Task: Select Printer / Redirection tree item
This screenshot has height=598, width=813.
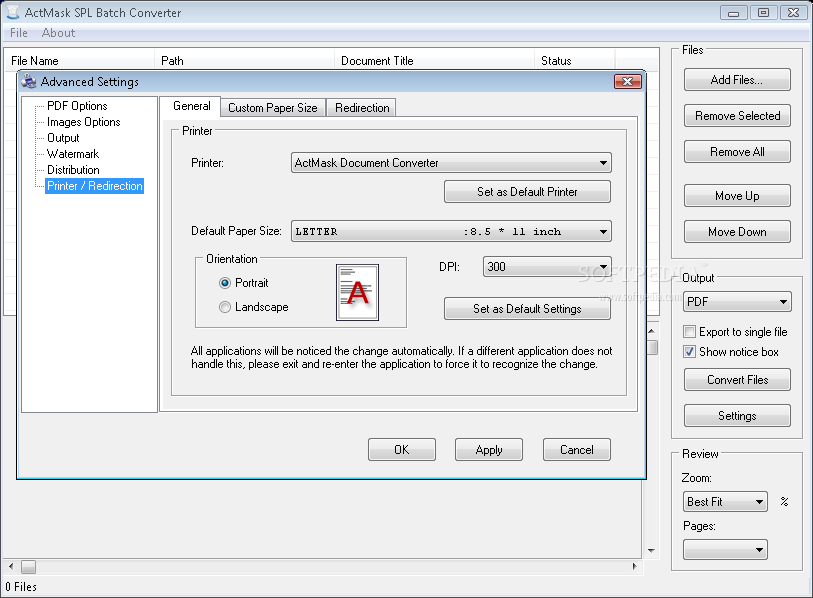Action: point(94,186)
